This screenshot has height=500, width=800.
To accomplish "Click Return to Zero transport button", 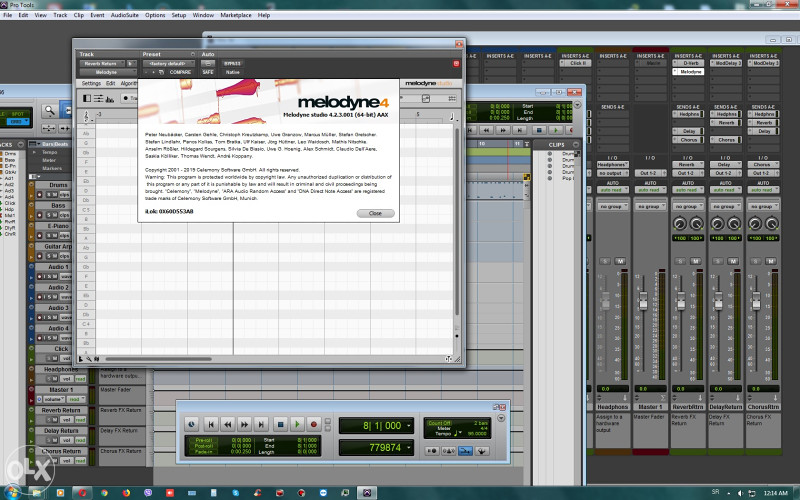I will (x=211, y=424).
